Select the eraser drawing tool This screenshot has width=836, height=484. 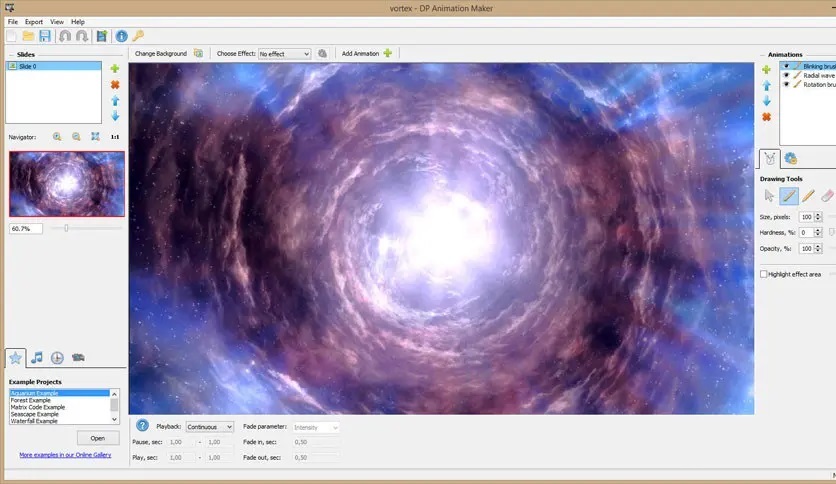[x=827, y=196]
